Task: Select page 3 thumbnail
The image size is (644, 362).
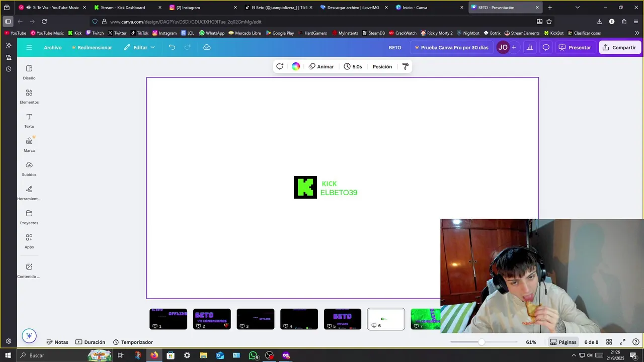Action: tap(256, 319)
